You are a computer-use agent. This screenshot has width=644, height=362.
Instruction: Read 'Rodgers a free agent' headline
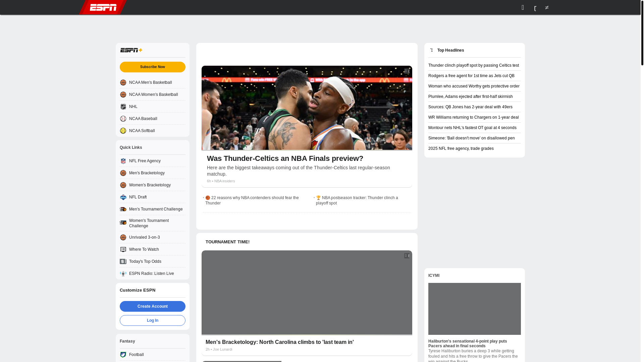coord(471,76)
